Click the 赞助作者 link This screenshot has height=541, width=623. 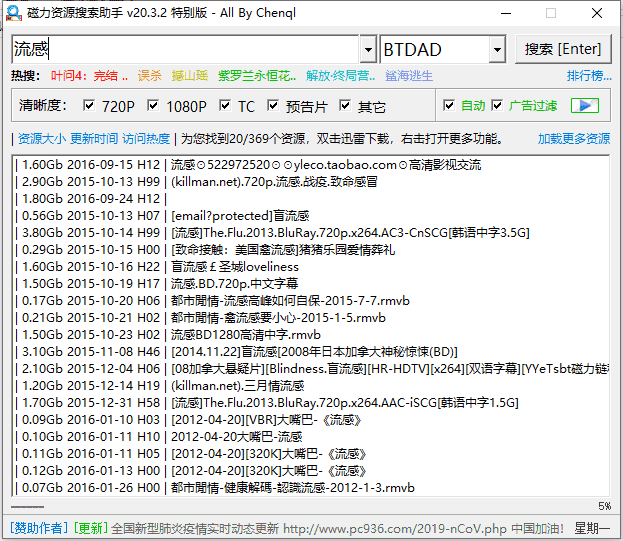click(x=39, y=528)
